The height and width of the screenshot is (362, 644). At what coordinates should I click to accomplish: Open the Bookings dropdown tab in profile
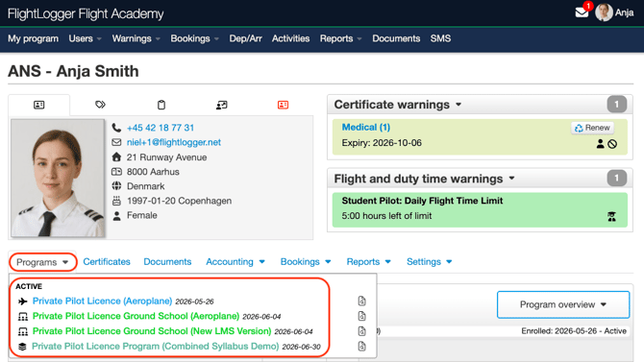coord(306,262)
